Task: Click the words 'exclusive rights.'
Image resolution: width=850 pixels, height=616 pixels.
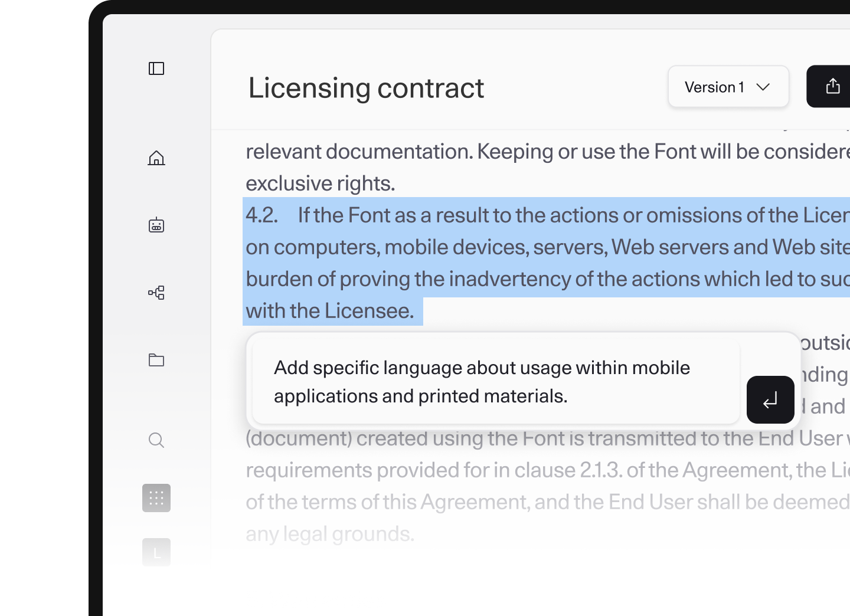Action: tap(320, 184)
